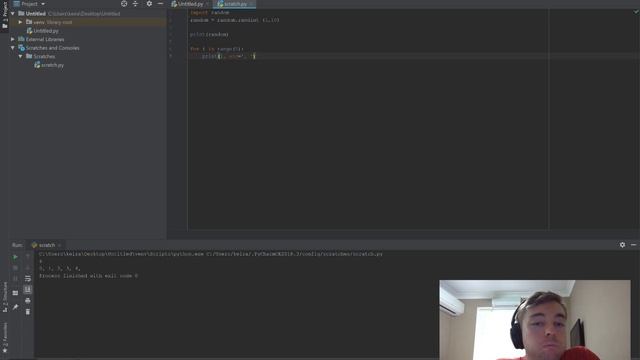Viewport: 640px width, 360px height.
Task: Expand the venv library root folder
Action: click(x=20, y=22)
